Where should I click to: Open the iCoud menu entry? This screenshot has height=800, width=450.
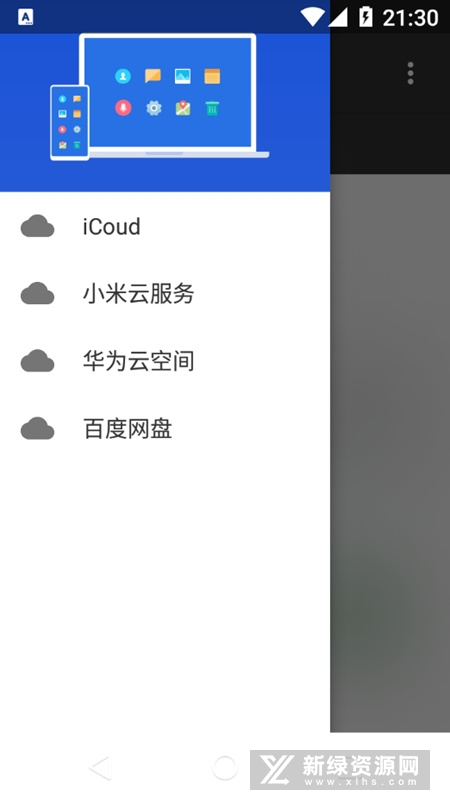point(165,226)
